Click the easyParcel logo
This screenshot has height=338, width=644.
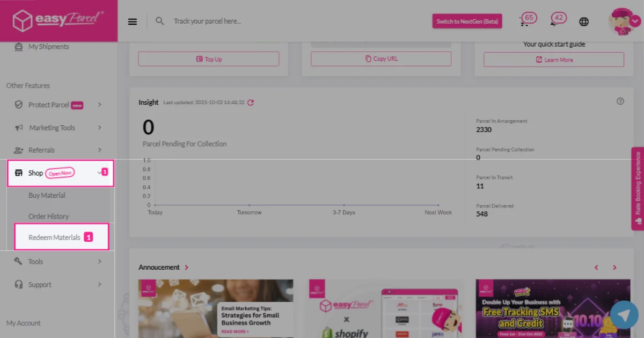tap(58, 20)
